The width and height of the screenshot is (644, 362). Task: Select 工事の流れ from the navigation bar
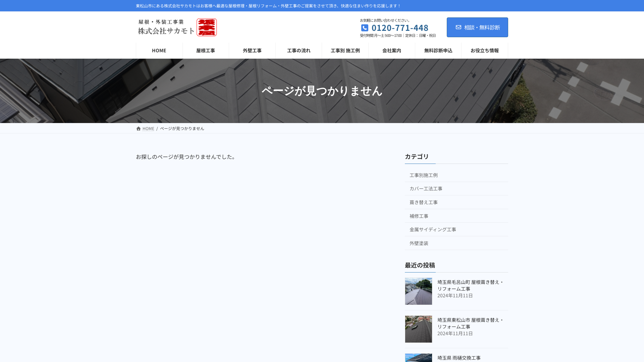[299, 51]
